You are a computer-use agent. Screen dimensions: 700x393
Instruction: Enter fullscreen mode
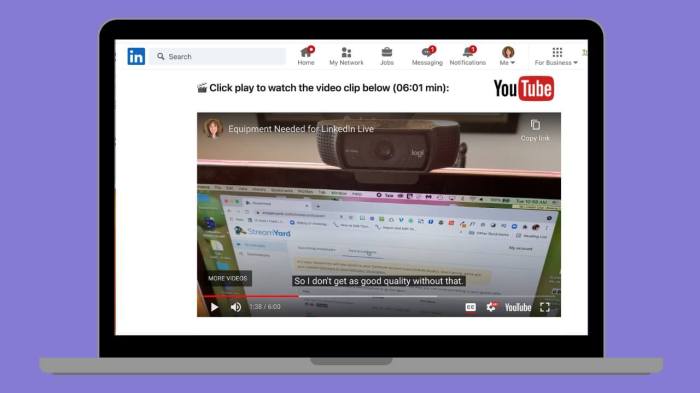pyautogui.click(x=545, y=307)
